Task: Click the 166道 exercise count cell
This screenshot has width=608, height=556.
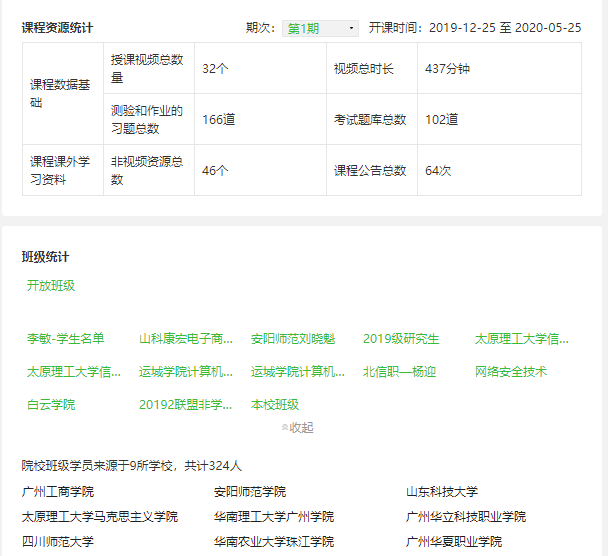Action: pyautogui.click(x=219, y=120)
